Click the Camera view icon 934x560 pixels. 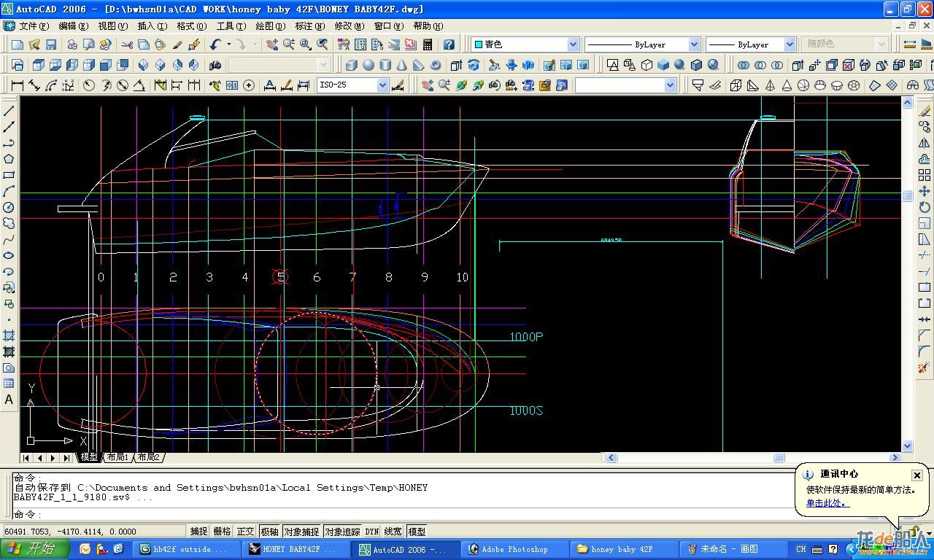pyautogui.click(x=215, y=65)
